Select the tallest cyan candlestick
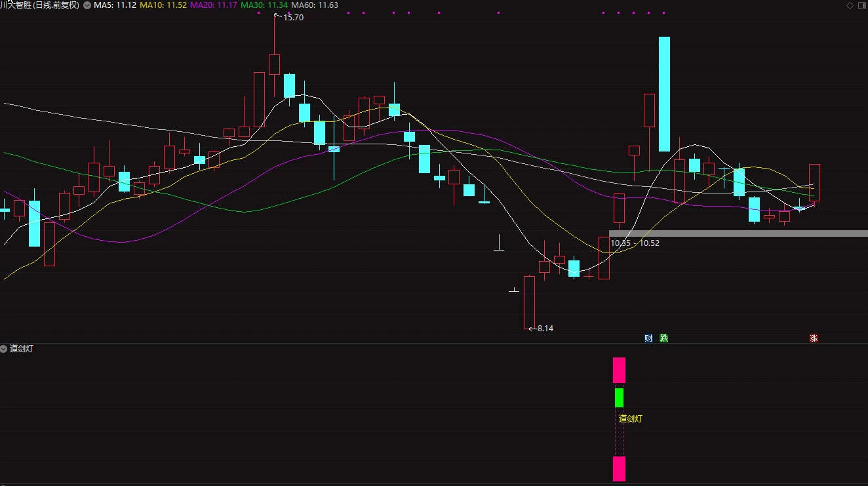868x486 pixels. tap(664, 94)
